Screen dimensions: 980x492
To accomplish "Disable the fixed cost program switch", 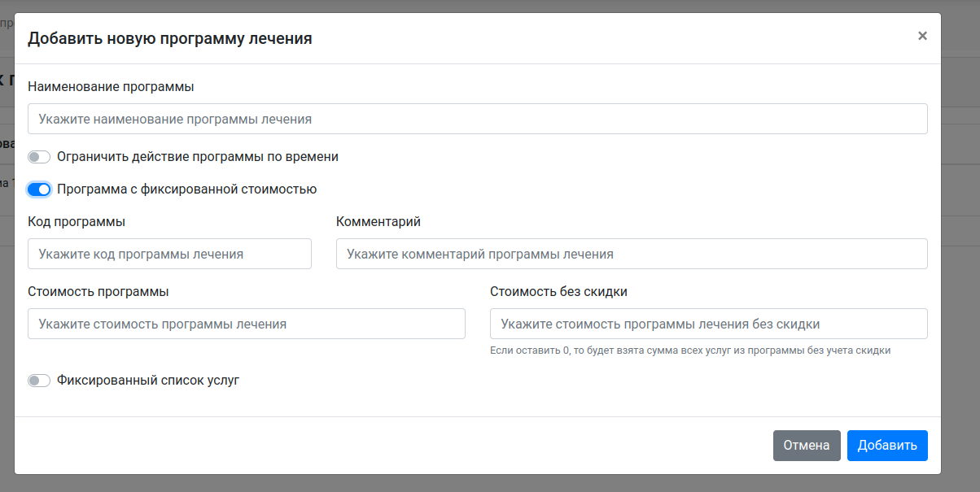I will [39, 189].
